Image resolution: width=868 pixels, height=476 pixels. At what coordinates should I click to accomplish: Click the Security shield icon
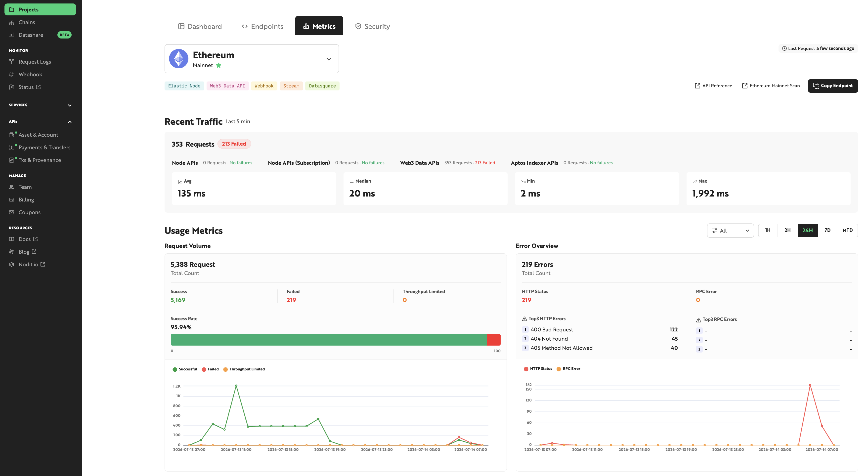point(358,26)
